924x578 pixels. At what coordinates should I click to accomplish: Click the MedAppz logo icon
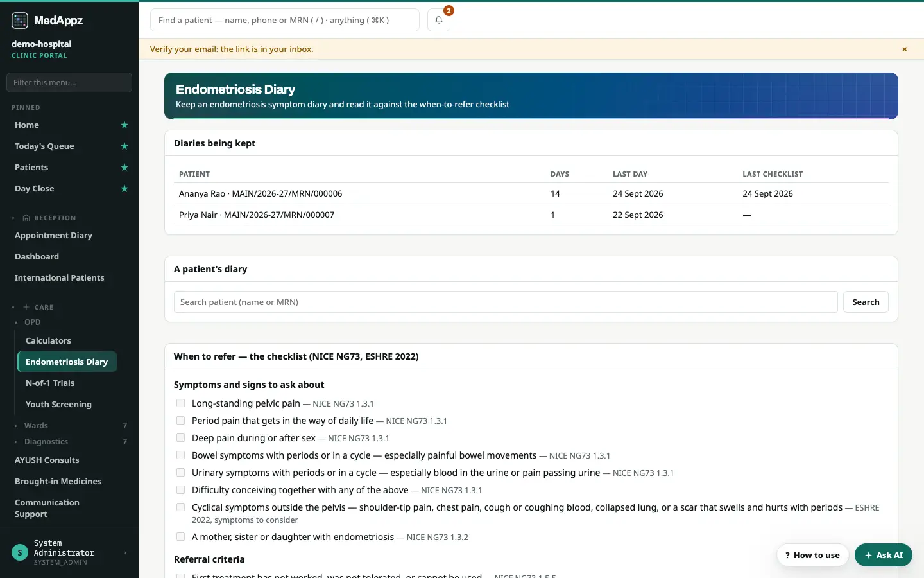click(x=20, y=21)
